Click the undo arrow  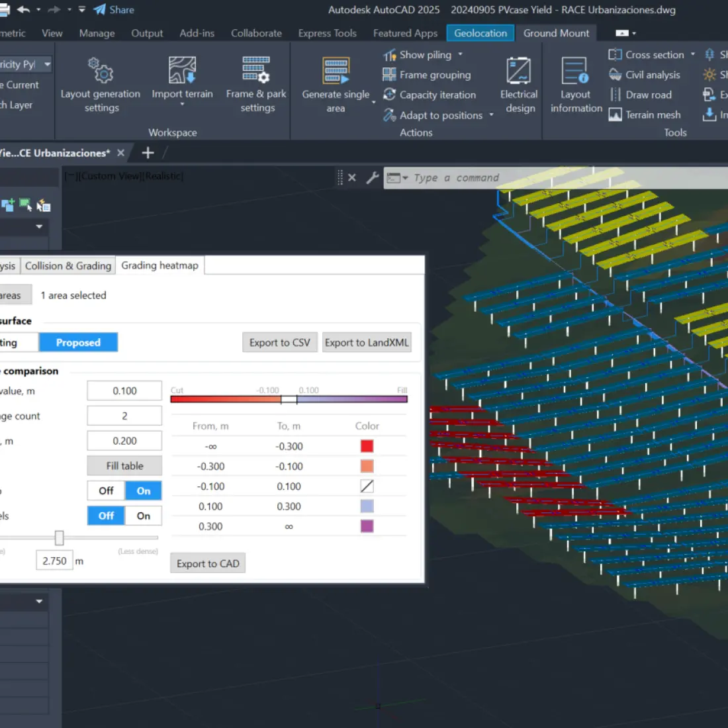[23, 10]
